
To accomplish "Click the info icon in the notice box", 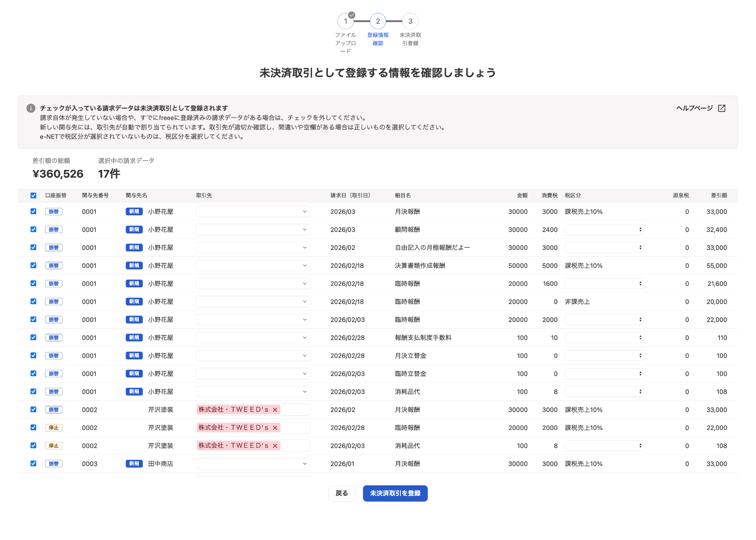I will tap(31, 108).
